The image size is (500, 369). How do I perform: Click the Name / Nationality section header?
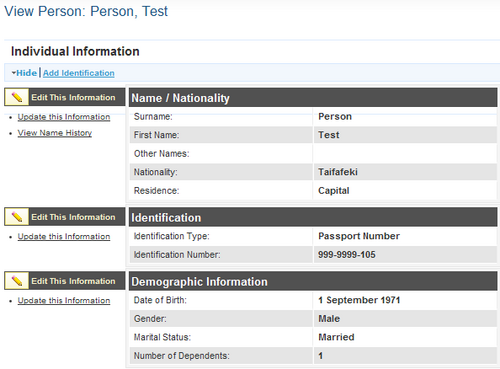tap(313, 98)
